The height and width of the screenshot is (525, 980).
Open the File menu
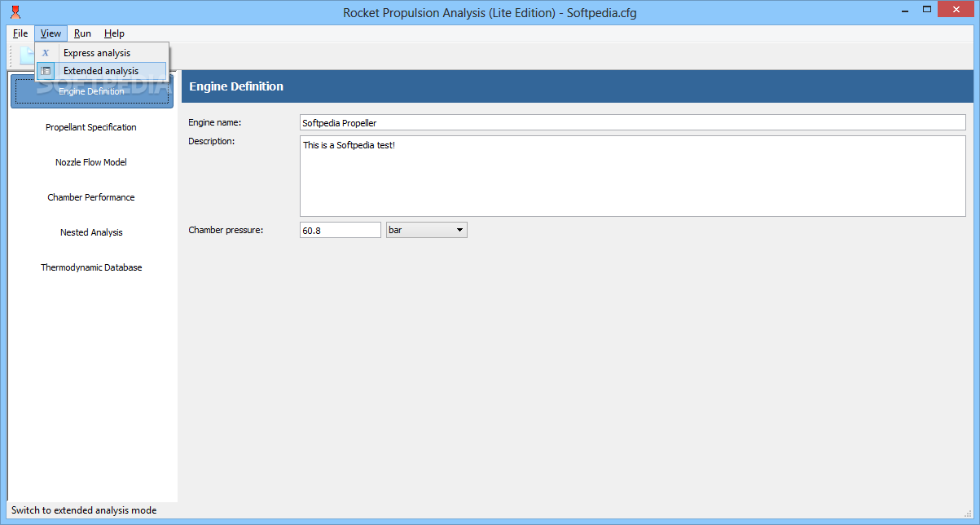[20, 33]
